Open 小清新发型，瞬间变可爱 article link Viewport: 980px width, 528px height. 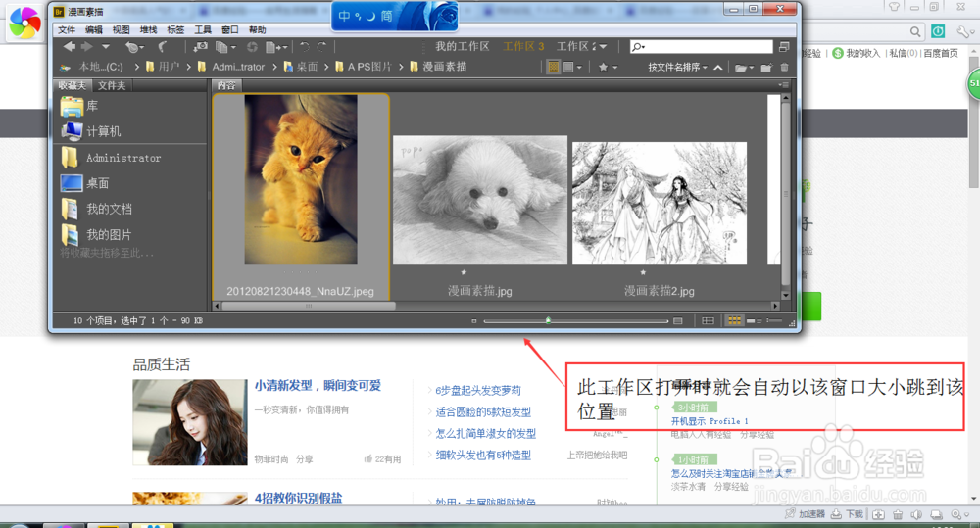pos(318,386)
